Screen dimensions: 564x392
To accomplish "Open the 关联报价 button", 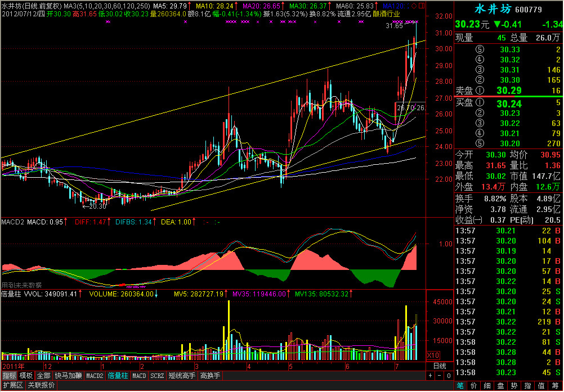I will click(41, 386).
